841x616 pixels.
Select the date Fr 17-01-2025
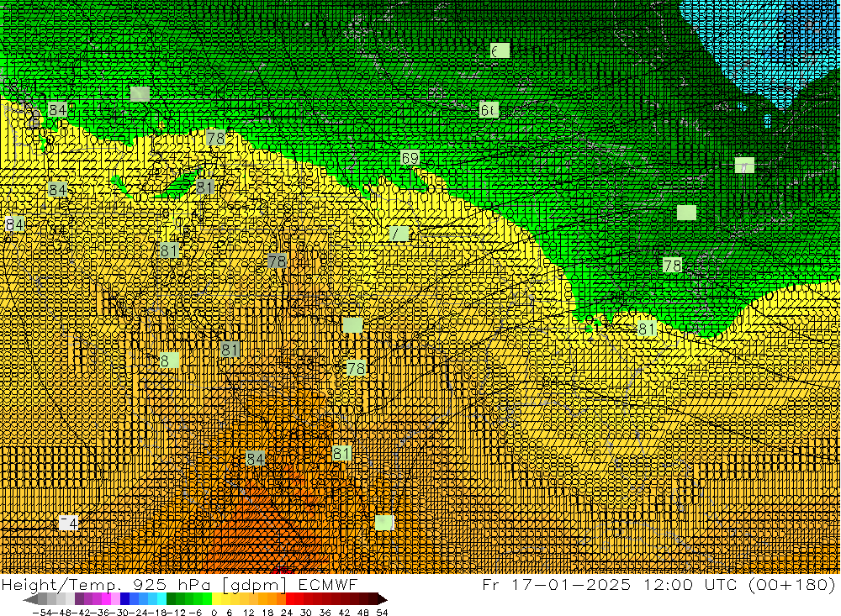pos(556,584)
